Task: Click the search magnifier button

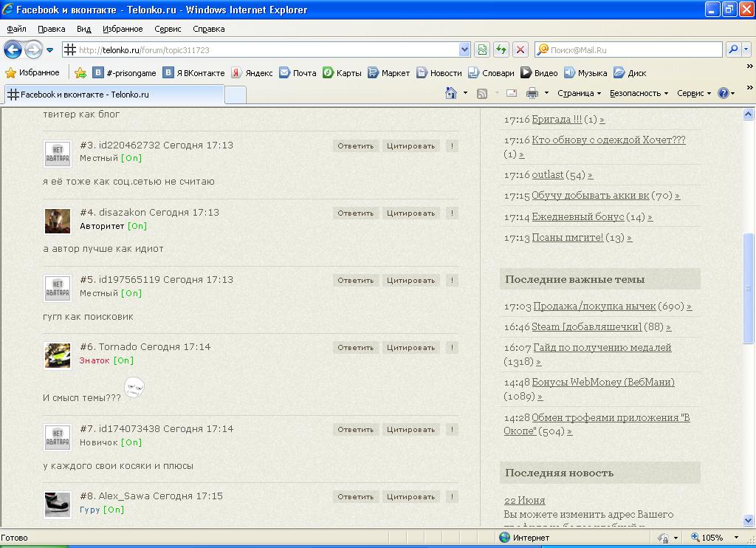Action: (733, 50)
